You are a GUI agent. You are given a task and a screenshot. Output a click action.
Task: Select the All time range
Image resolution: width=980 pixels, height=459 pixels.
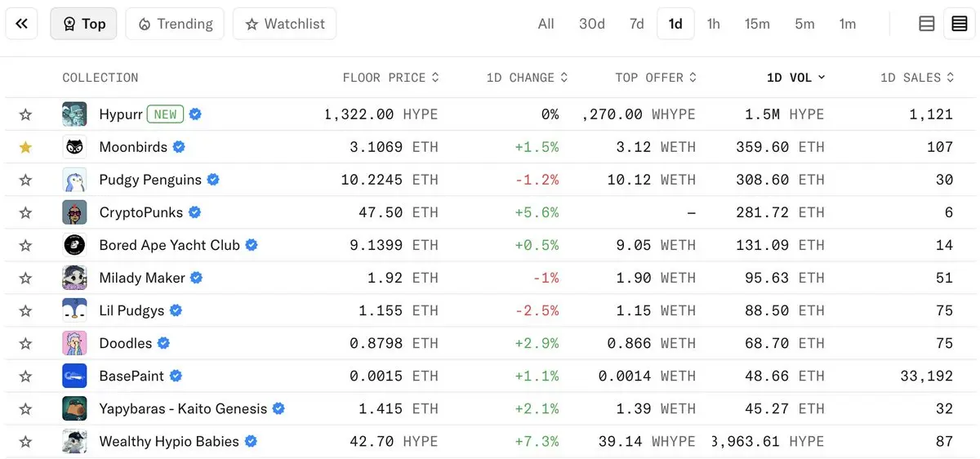click(546, 24)
